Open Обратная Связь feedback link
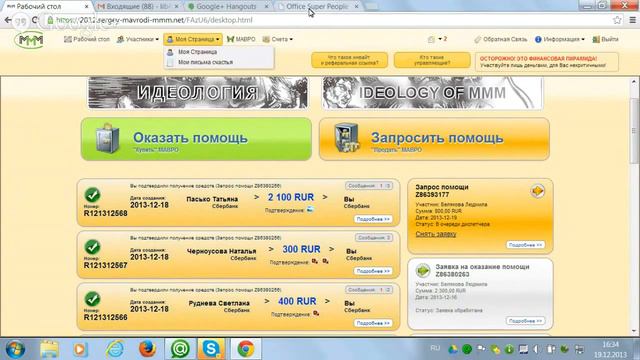 (x=501, y=39)
